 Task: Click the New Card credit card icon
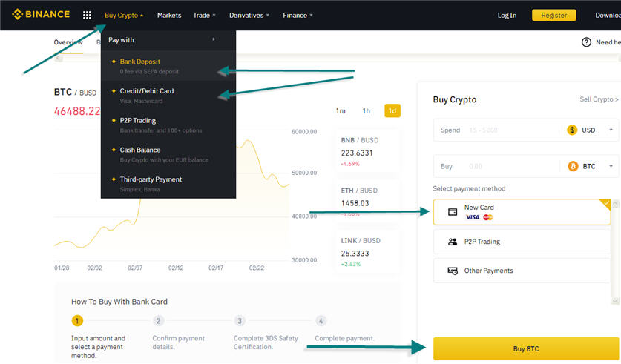coord(453,212)
